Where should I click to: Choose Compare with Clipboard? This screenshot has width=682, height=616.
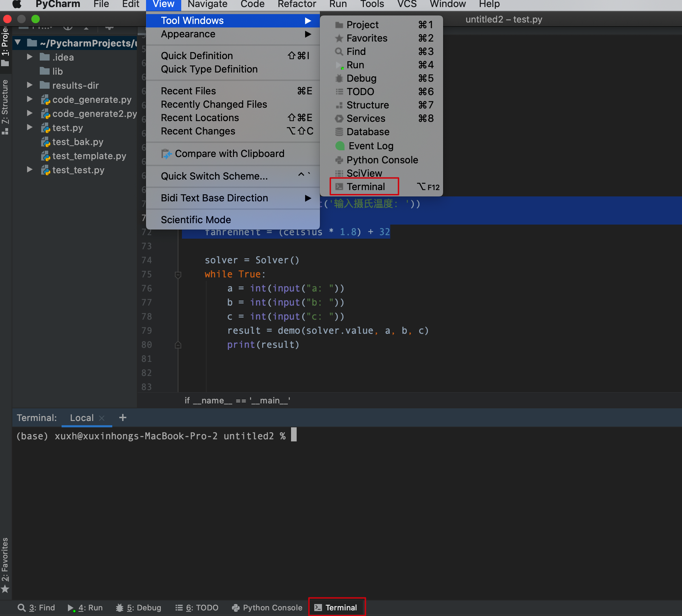(233, 153)
